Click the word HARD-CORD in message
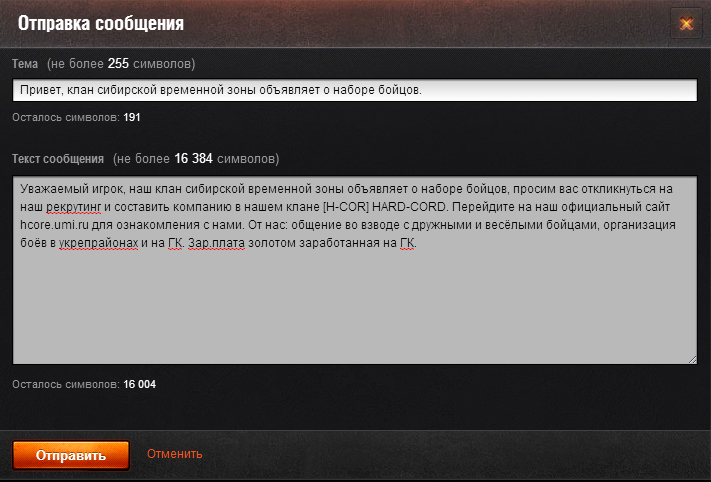Viewport: 711px width, 482px height. pos(409,207)
